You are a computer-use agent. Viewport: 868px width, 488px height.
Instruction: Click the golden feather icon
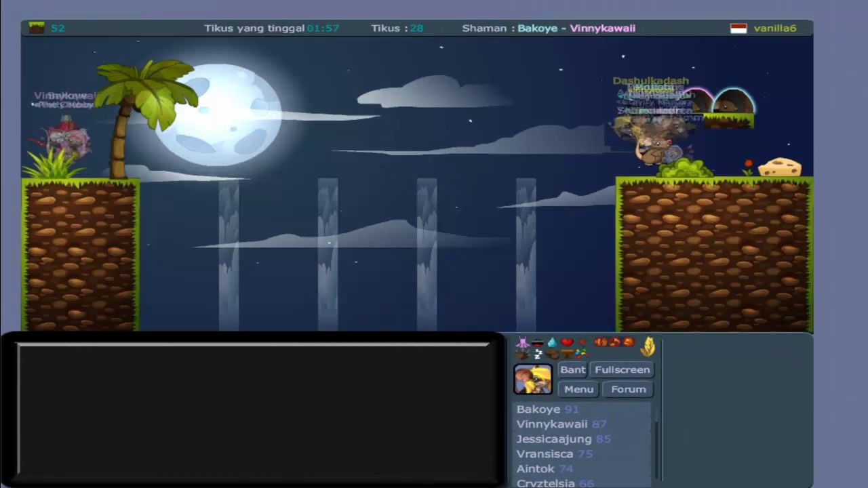tap(648, 346)
